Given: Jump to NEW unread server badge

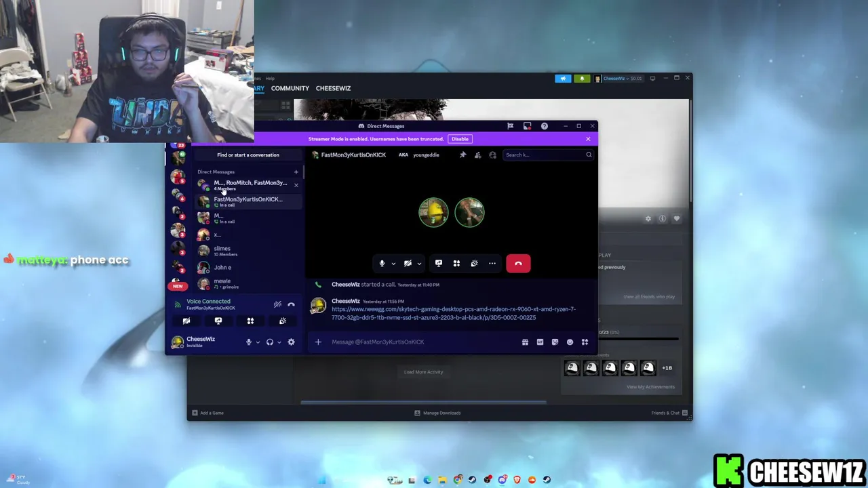Looking at the screenshot, I should (x=178, y=286).
